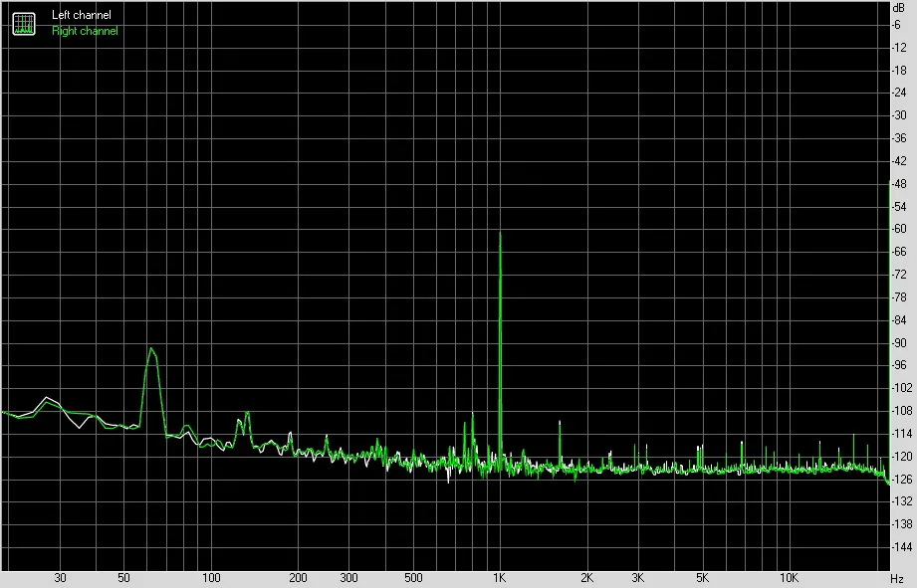Select the "Left channel" legend label
917x588 pixels.
[82, 15]
